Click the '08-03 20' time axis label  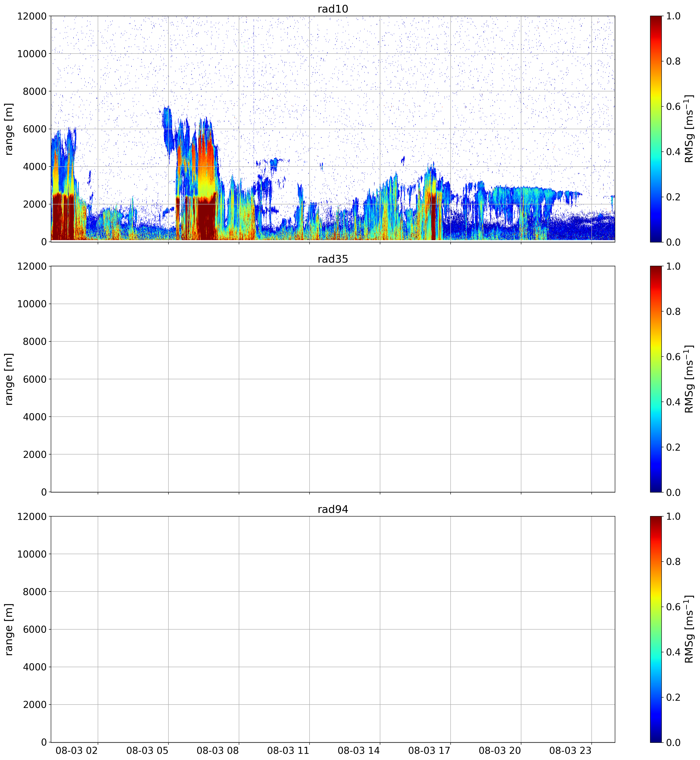500,750
